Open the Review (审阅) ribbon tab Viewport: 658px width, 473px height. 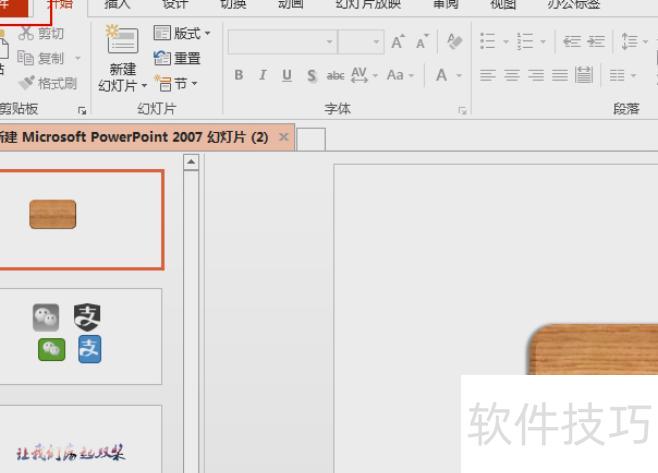tap(446, 5)
